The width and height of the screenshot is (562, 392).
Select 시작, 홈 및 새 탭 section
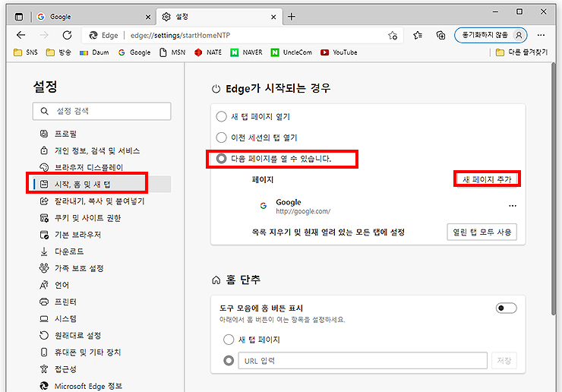click(102, 185)
